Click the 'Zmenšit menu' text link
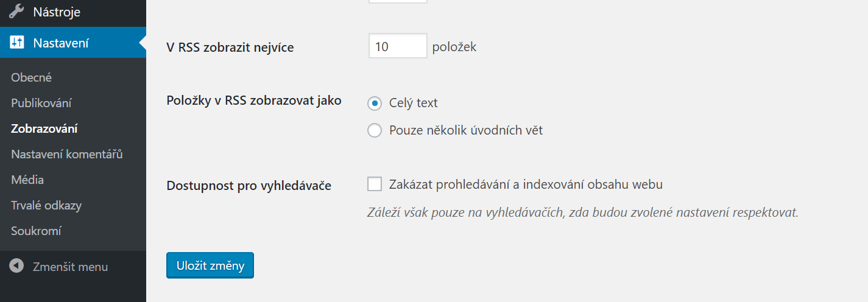The image size is (868, 302). coord(70,267)
